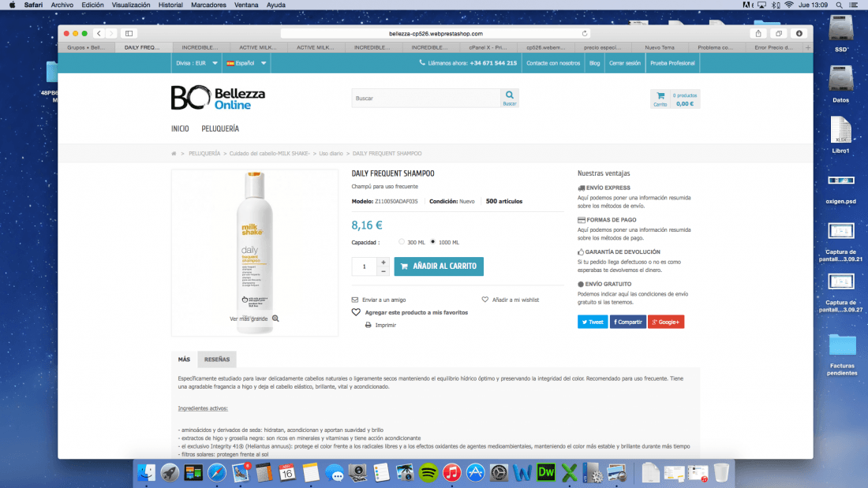Decrease quantity with minus button
The image size is (868, 488).
[383, 271]
